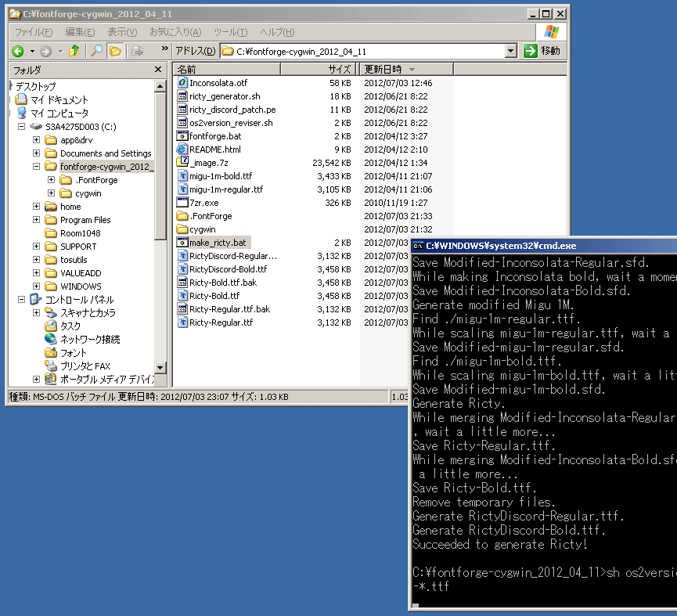This screenshot has width=677, height=616.
Task: Open the ヘルプ(H) menu
Action: tap(277, 32)
